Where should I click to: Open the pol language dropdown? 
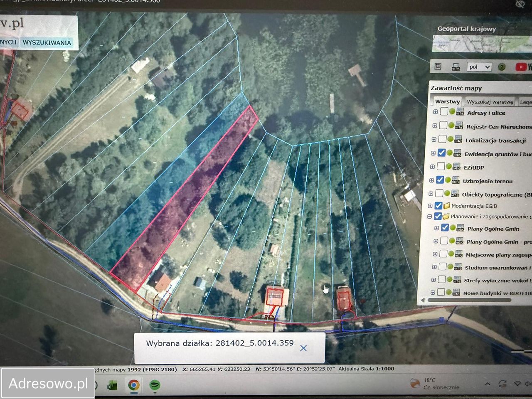click(479, 67)
